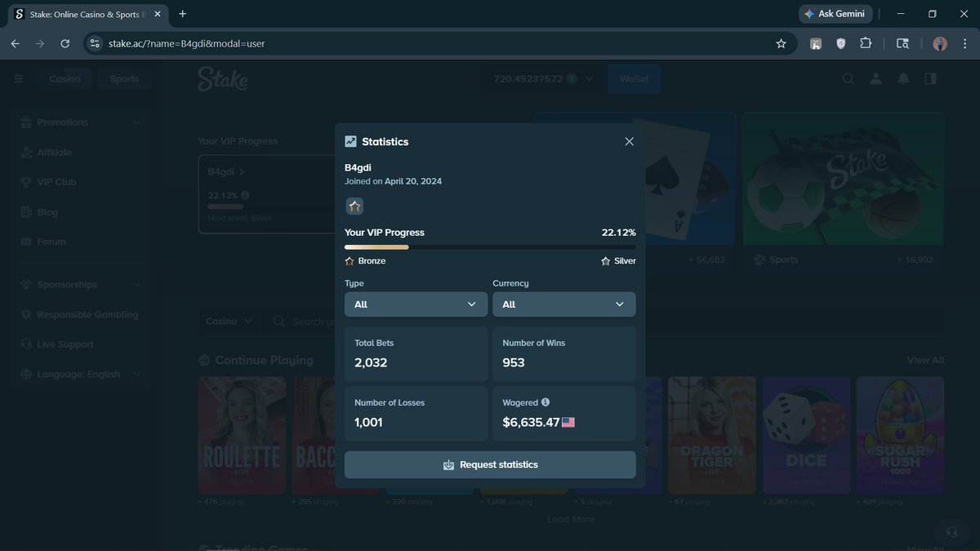Screen dimensions: 980x551
Task: Click the Wallet button
Action: point(634,79)
